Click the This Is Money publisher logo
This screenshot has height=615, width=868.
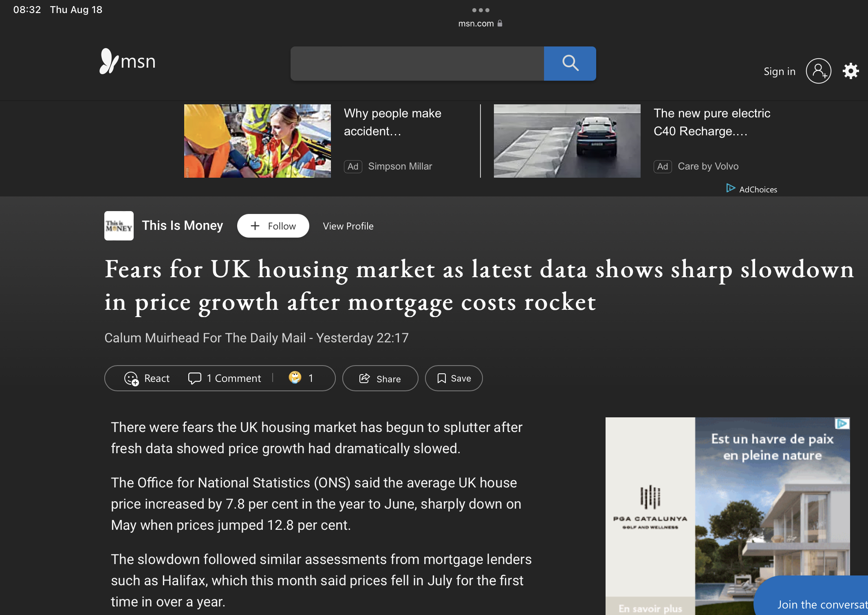pyautogui.click(x=119, y=226)
